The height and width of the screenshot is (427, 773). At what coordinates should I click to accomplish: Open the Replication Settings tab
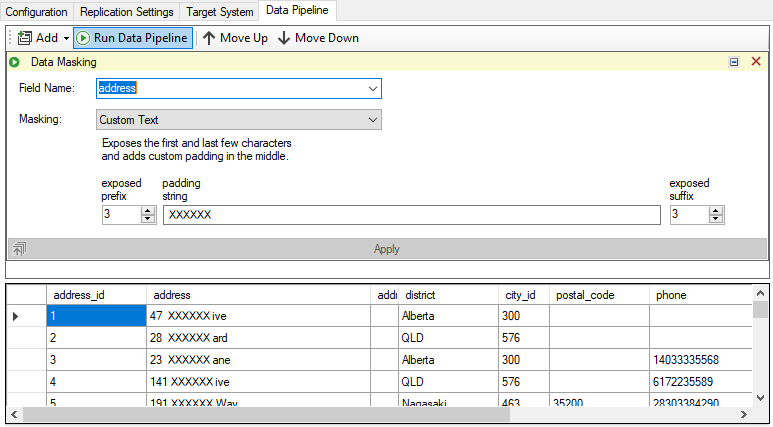[126, 11]
